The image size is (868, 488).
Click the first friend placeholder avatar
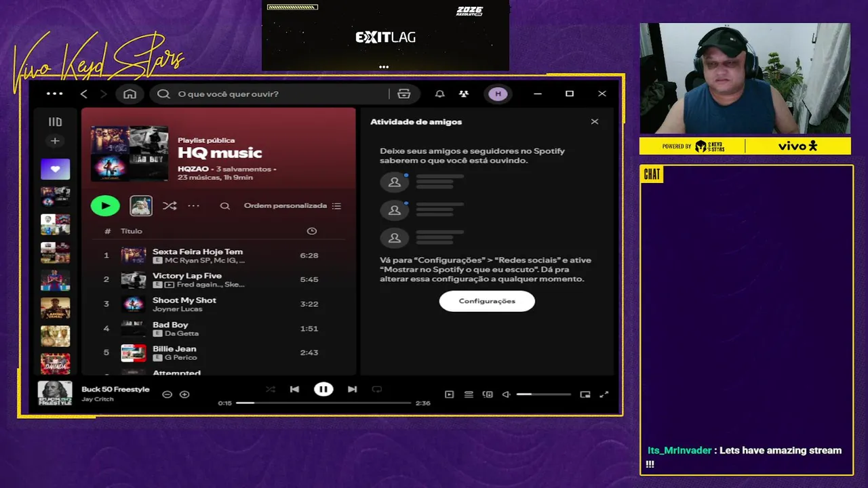tap(394, 182)
